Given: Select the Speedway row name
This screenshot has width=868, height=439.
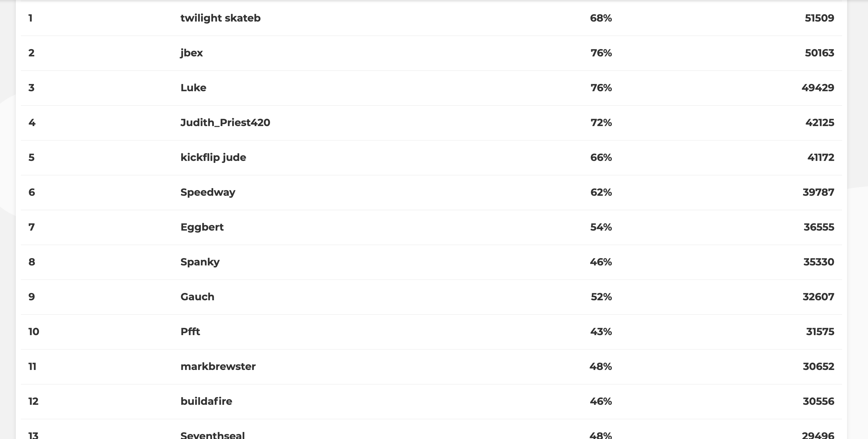Looking at the screenshot, I should [207, 192].
